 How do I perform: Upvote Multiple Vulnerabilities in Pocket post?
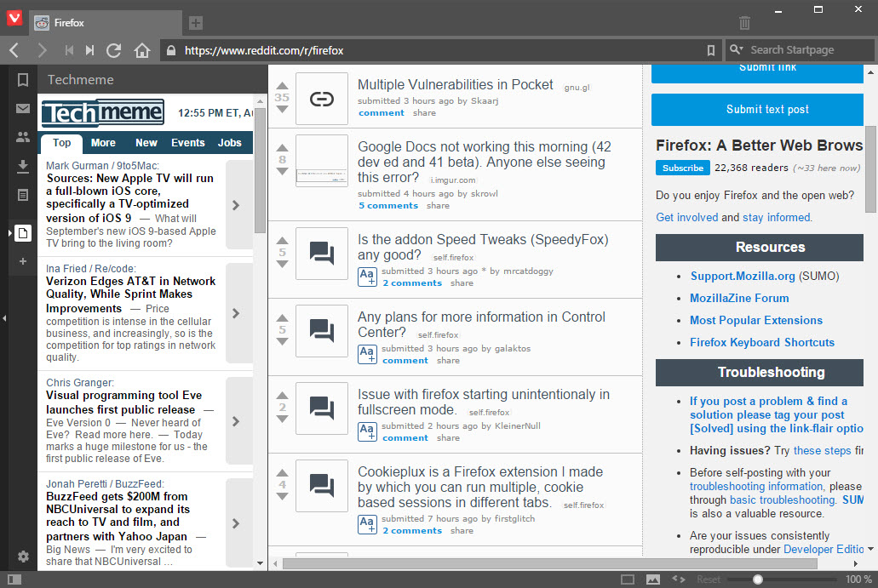[282, 86]
